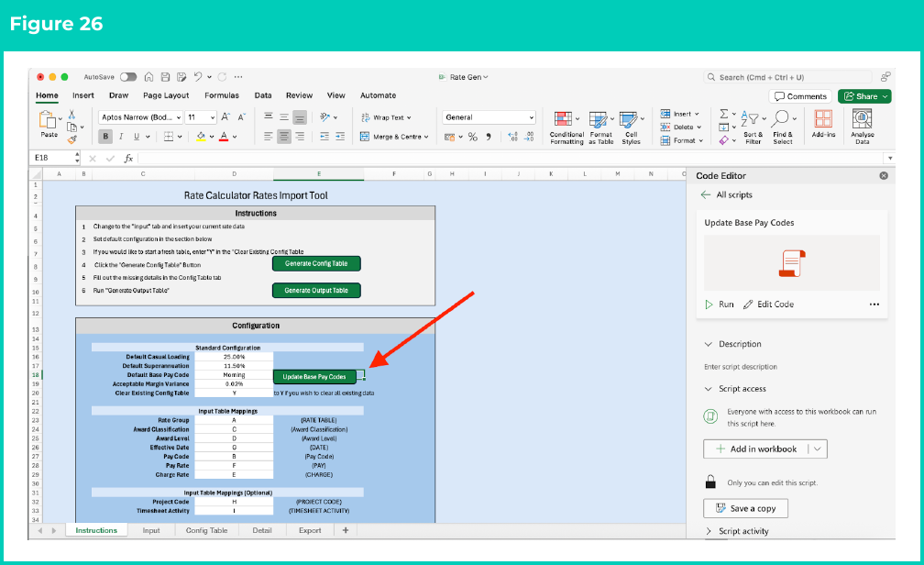Go back to All scripts
The height and width of the screenshot is (565, 924).
pos(727,194)
